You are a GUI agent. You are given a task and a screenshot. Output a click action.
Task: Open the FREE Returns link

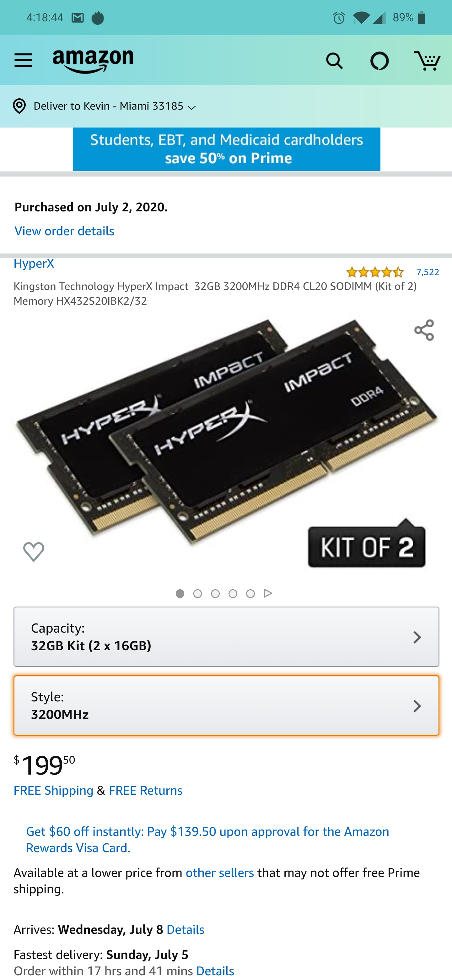(146, 791)
